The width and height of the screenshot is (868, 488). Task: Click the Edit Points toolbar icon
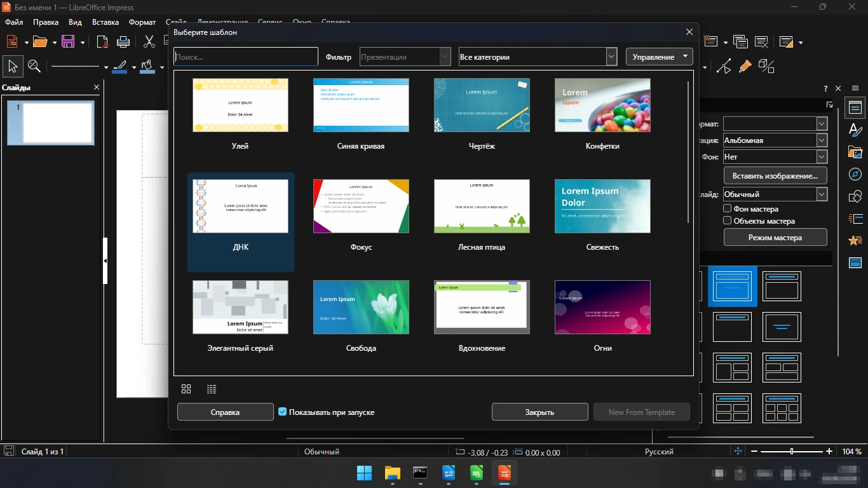pos(724,66)
